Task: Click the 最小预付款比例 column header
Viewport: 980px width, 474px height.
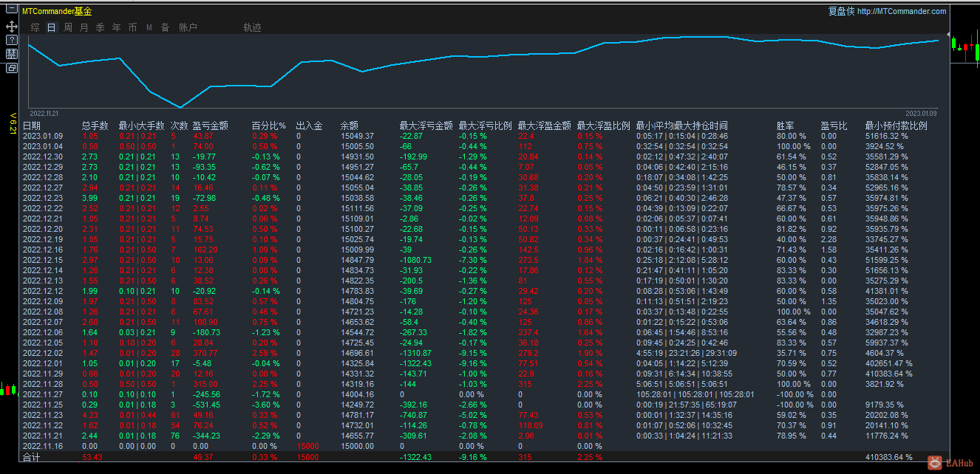Action: pos(896,126)
